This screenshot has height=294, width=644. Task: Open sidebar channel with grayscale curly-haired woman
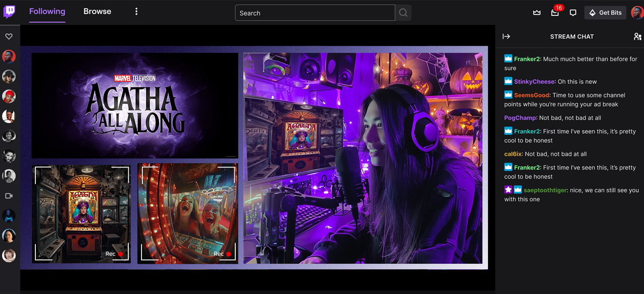point(9,136)
